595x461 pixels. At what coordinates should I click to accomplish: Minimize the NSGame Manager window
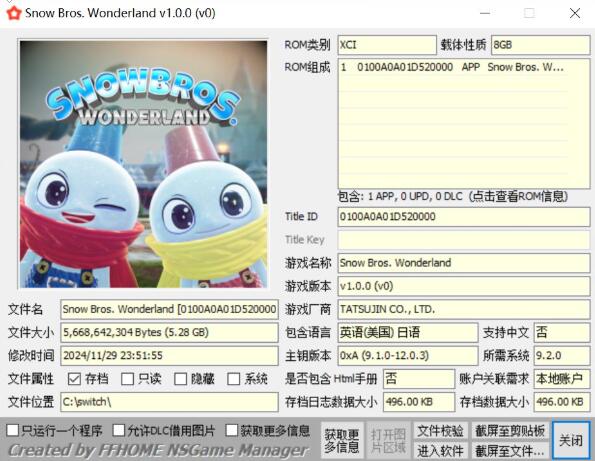click(485, 13)
